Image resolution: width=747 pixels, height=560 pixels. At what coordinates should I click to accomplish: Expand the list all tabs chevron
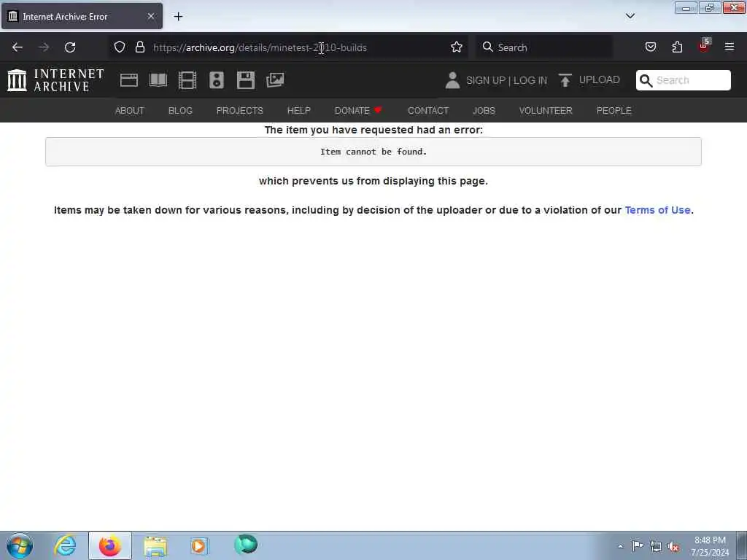(x=630, y=16)
